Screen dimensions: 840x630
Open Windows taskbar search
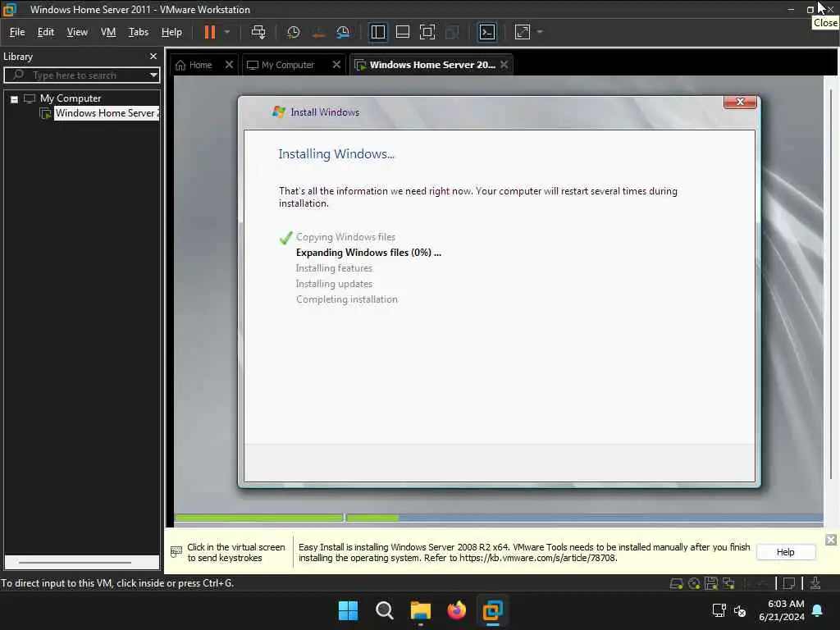click(x=384, y=610)
